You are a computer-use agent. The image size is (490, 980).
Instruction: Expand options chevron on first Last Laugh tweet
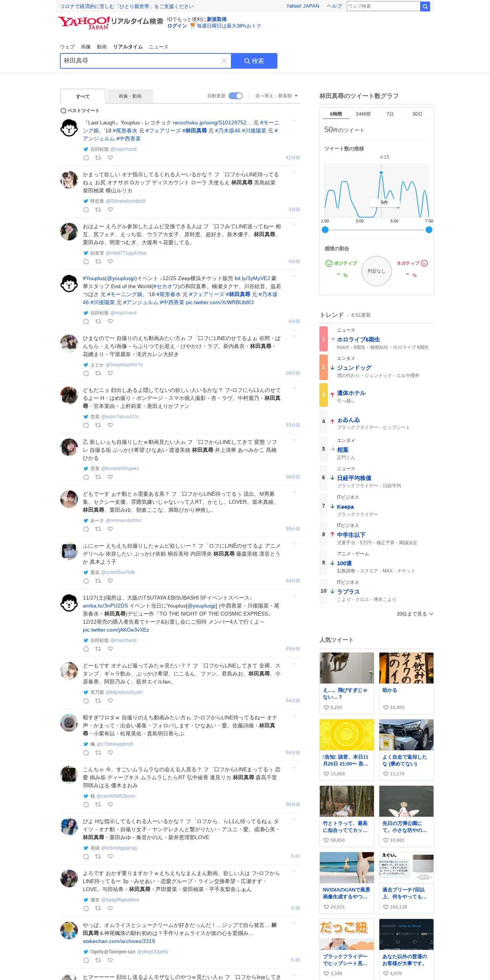294,121
